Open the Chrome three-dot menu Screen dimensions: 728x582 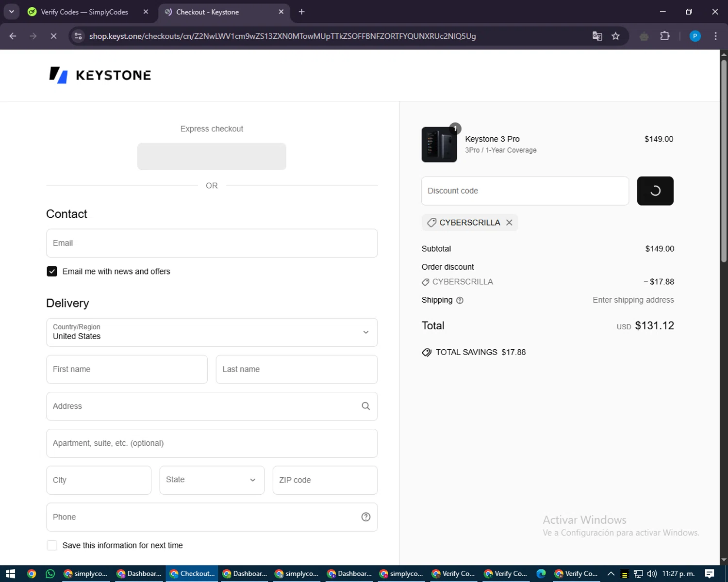716,36
